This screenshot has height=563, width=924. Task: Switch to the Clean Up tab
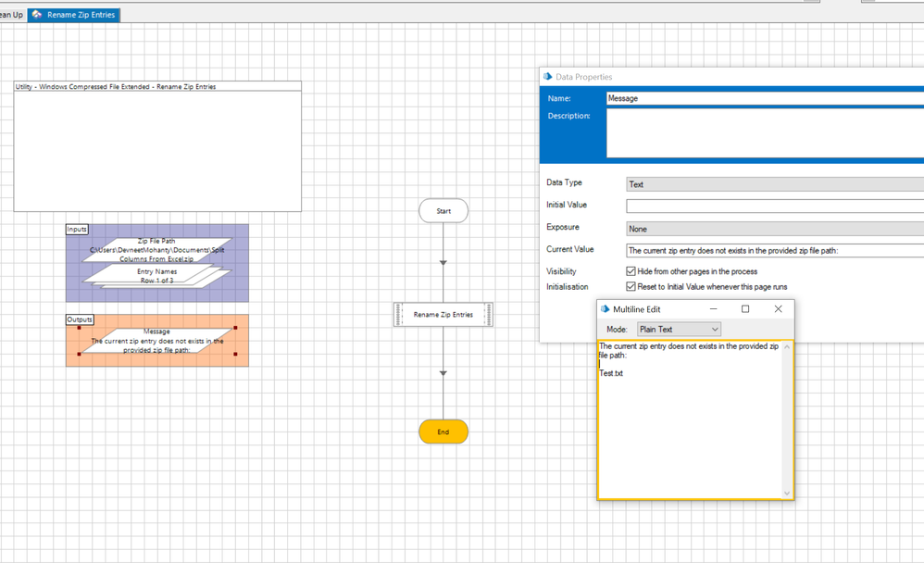point(12,15)
